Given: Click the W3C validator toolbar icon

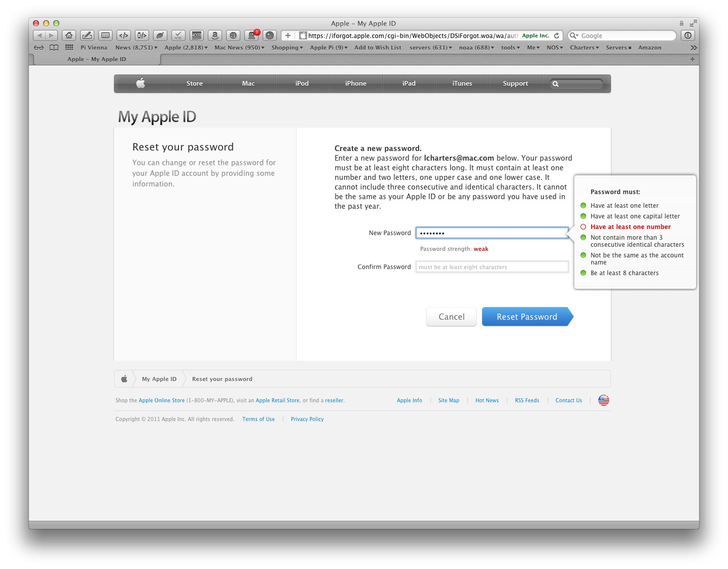Looking at the screenshot, I should pyautogui.click(x=178, y=35).
